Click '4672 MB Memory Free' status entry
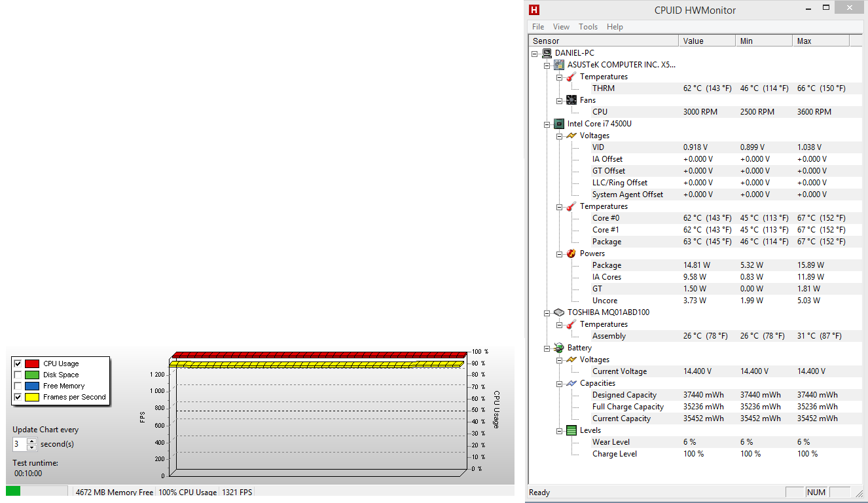Screen dimensions: 868x503 (115, 493)
